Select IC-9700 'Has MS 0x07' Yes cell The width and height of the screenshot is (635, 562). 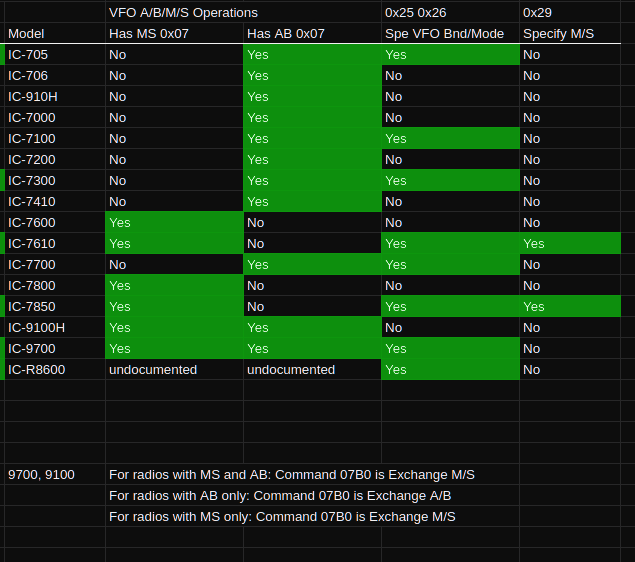coord(174,349)
